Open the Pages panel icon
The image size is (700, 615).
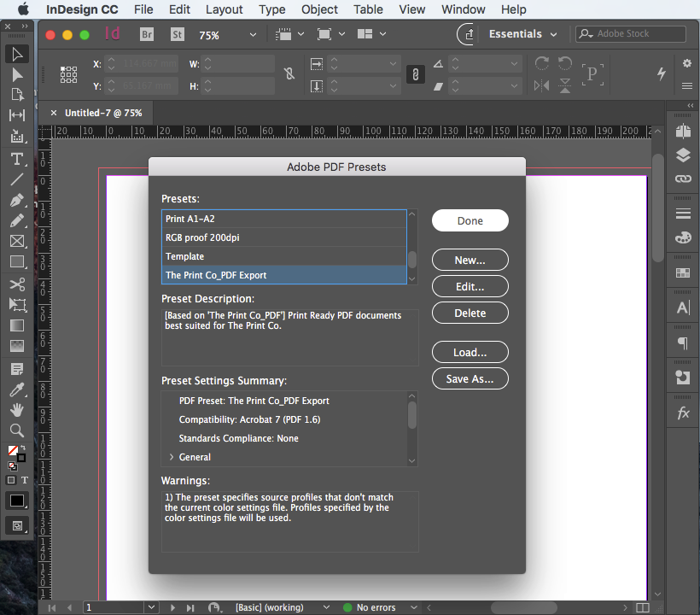pos(683,132)
